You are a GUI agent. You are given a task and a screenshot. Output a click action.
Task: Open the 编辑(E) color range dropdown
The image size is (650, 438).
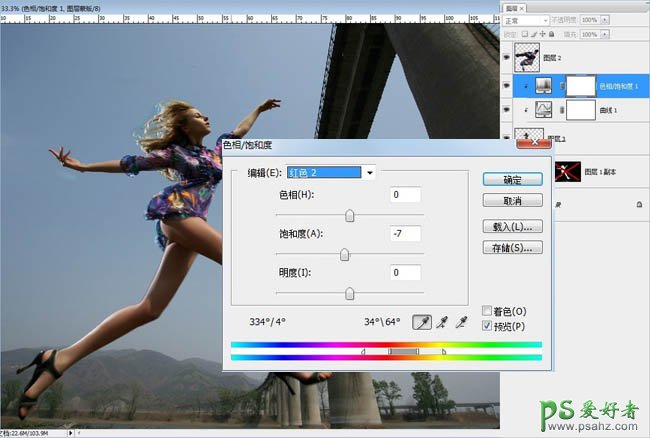(x=370, y=172)
